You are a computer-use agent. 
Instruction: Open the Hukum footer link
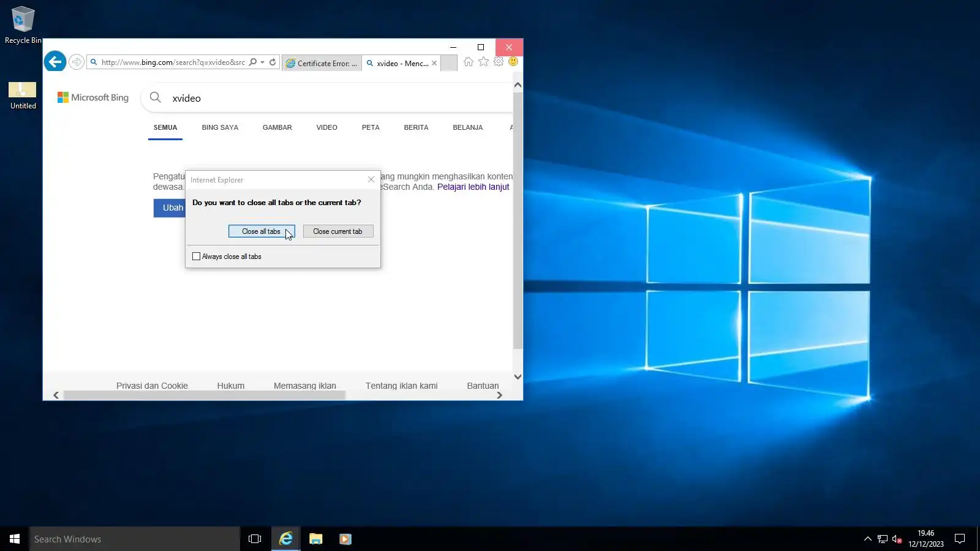tap(231, 386)
